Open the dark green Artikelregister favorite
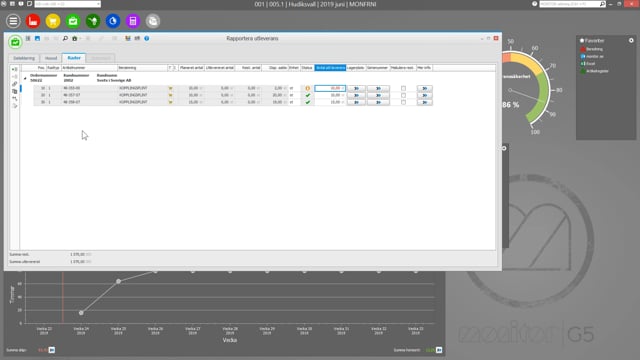Viewport: 640px width, 360px height. (594, 71)
